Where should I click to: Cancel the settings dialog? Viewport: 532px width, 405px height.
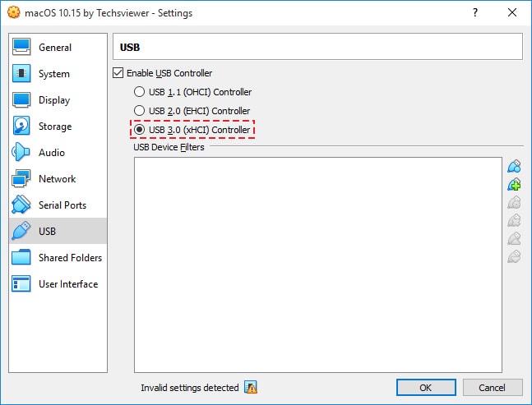pos(493,388)
